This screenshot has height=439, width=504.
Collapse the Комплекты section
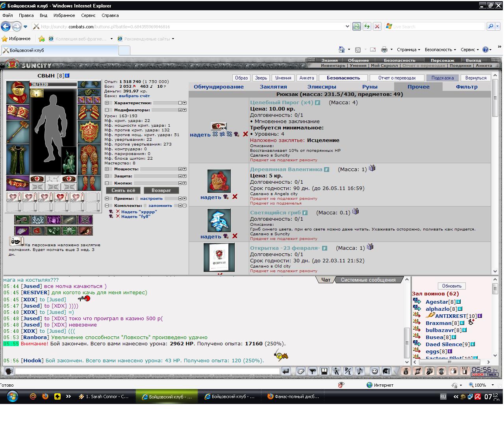[106, 206]
